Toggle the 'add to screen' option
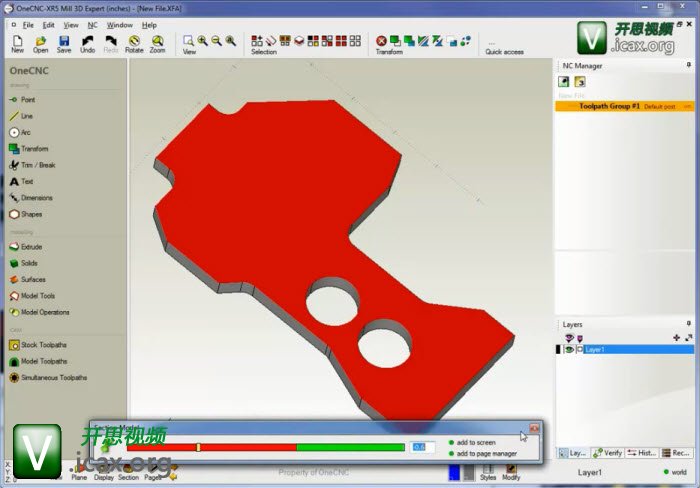The width and height of the screenshot is (700, 488). [472, 442]
